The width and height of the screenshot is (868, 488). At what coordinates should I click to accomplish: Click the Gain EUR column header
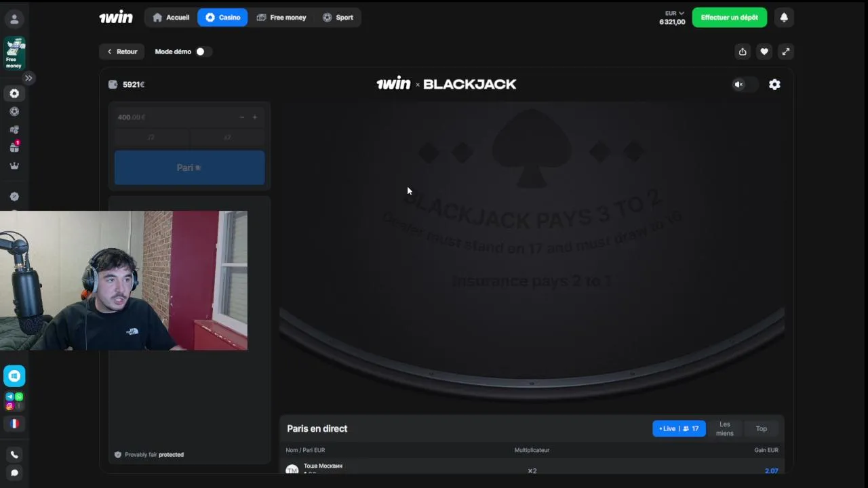click(766, 450)
